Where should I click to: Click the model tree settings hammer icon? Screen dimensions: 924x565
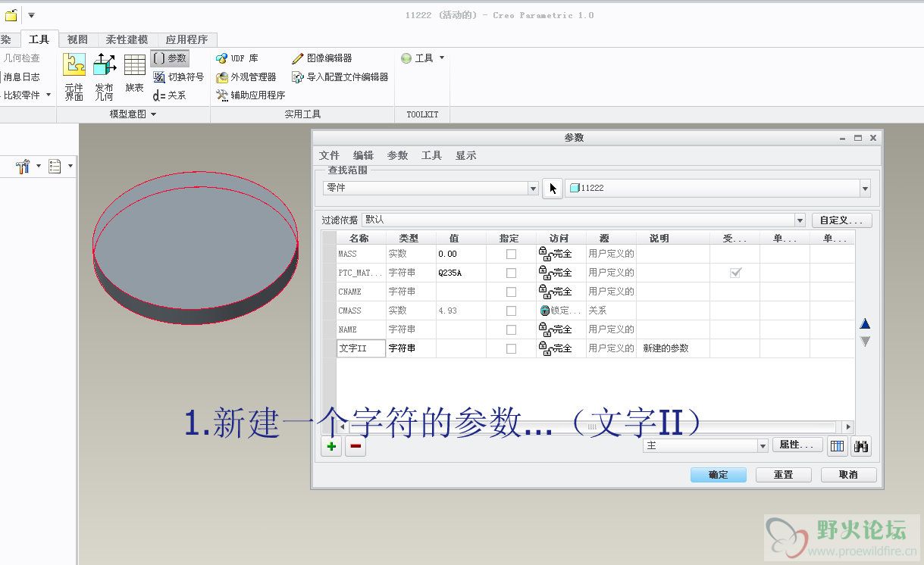pos(23,166)
